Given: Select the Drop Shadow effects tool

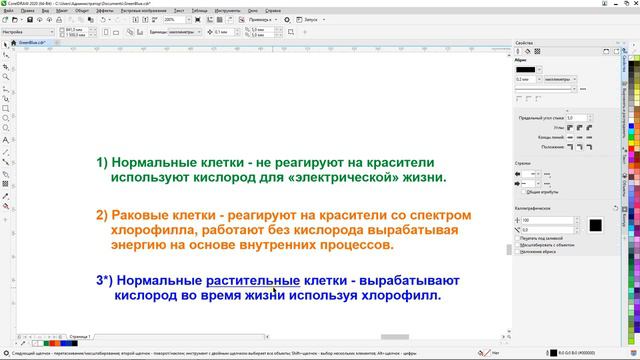Looking at the screenshot, I should (x=5, y=174).
